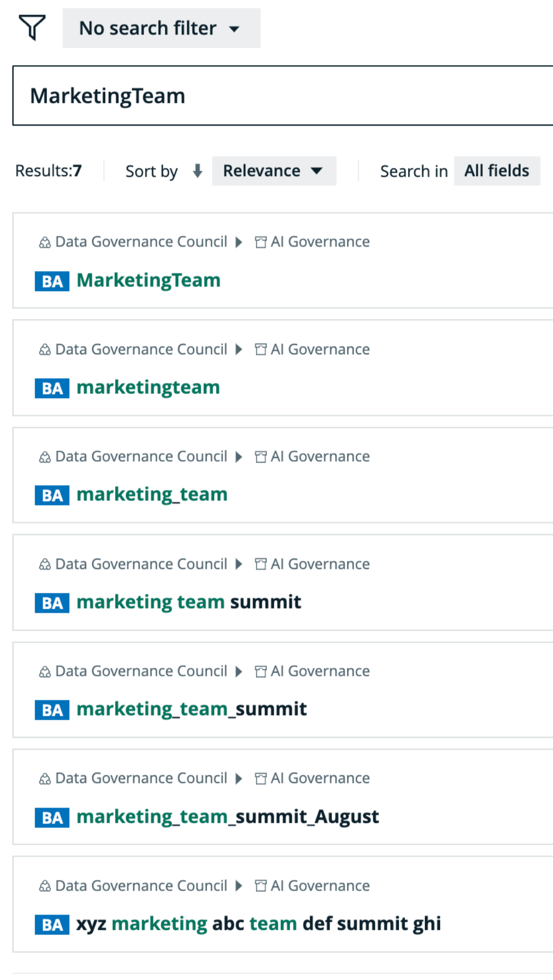Screen dimensions: 553x980
Task: Select the BA badge next to MarketingTeam
Action: [52, 281]
